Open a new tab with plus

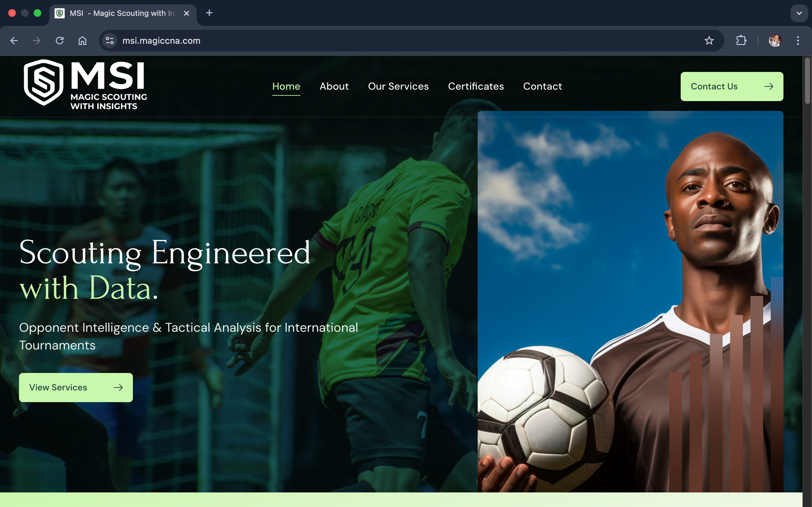click(x=209, y=13)
